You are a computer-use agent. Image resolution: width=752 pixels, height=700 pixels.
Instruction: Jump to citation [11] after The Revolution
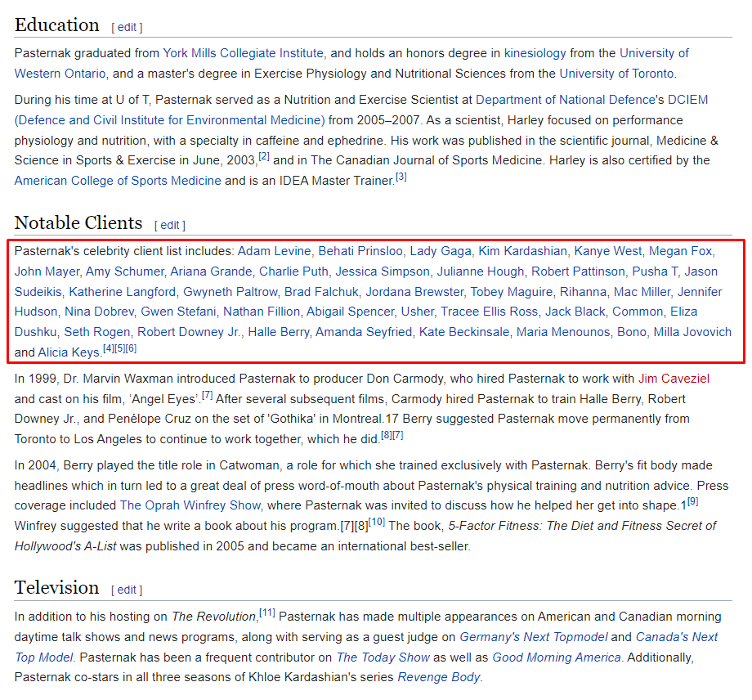267,612
